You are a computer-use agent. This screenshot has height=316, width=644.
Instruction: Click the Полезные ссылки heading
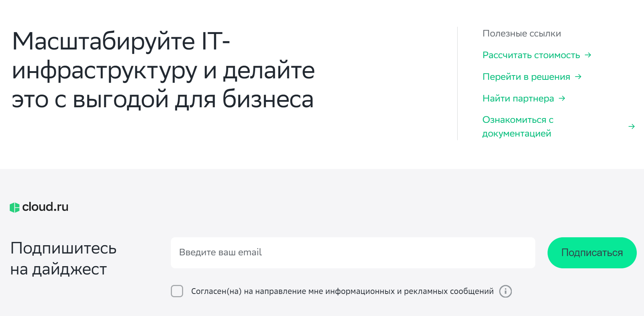(x=522, y=34)
